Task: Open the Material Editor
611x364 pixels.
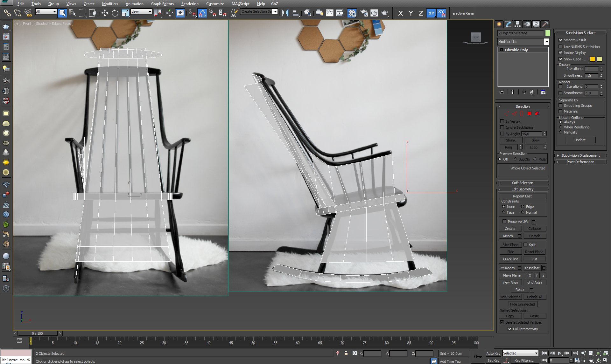Action: click(352, 13)
